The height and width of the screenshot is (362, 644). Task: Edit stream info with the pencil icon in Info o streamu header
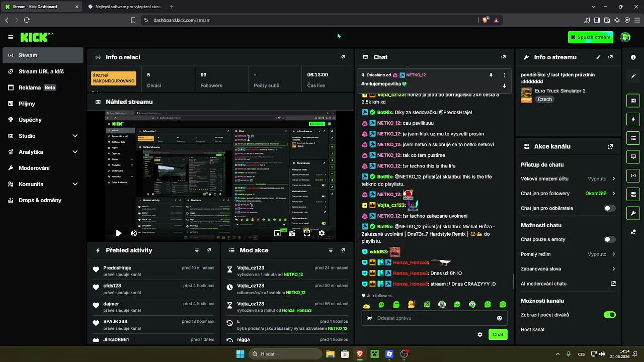pos(598,57)
